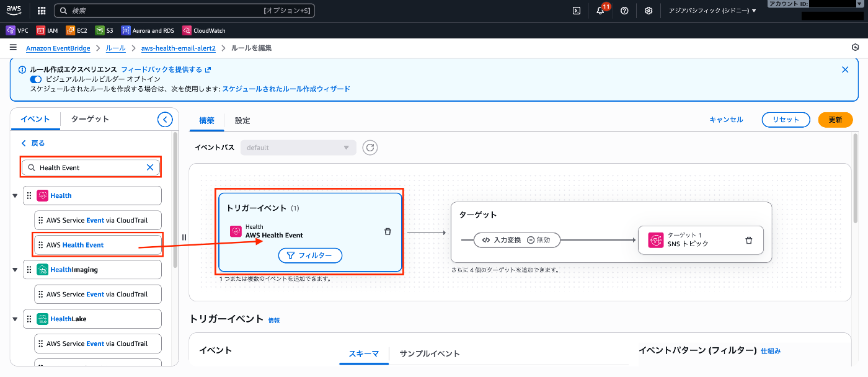Open the notifications bell
This screenshot has width=868, height=377.
point(600,11)
